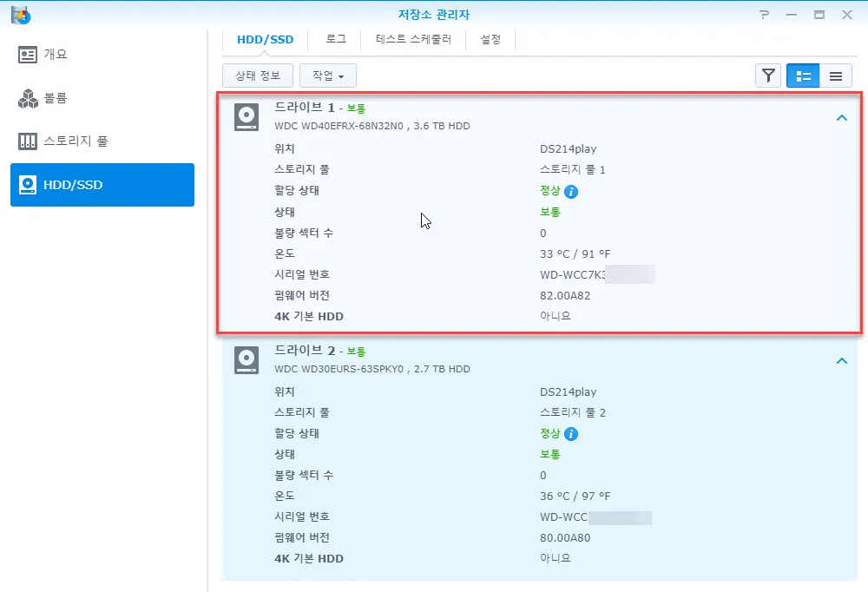Select the 개요 icon in the sidebar
The height and width of the screenshot is (592, 868).
[29, 54]
